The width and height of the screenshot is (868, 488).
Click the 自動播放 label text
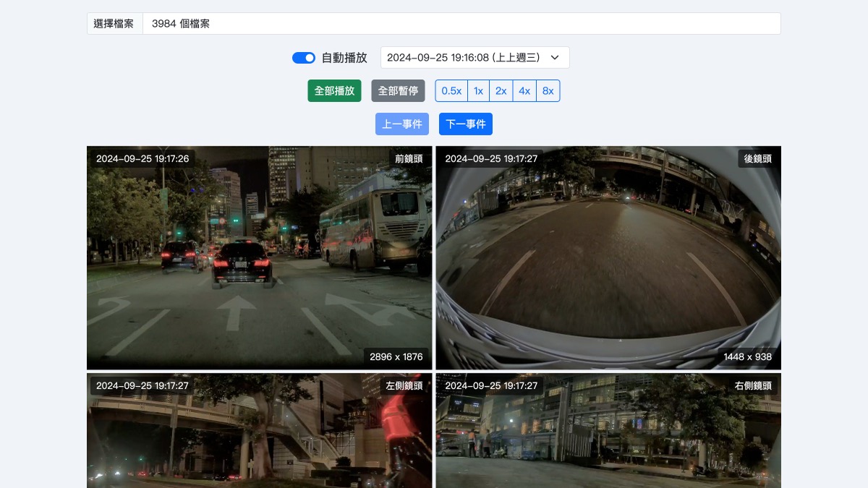pos(344,58)
